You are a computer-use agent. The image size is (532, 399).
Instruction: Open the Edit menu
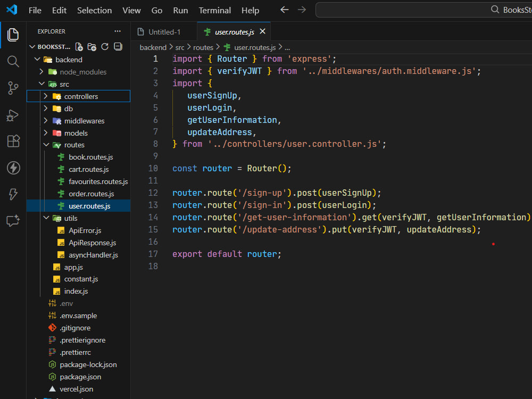[x=60, y=11]
